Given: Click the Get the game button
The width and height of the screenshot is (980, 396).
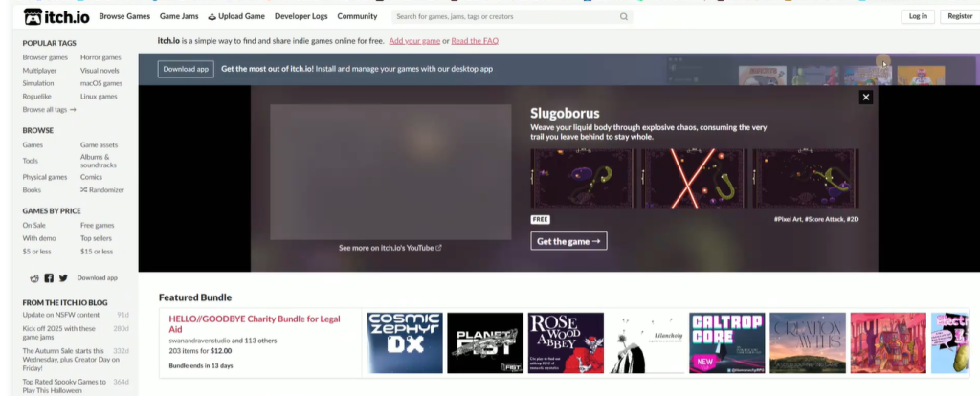Looking at the screenshot, I should coord(569,241).
